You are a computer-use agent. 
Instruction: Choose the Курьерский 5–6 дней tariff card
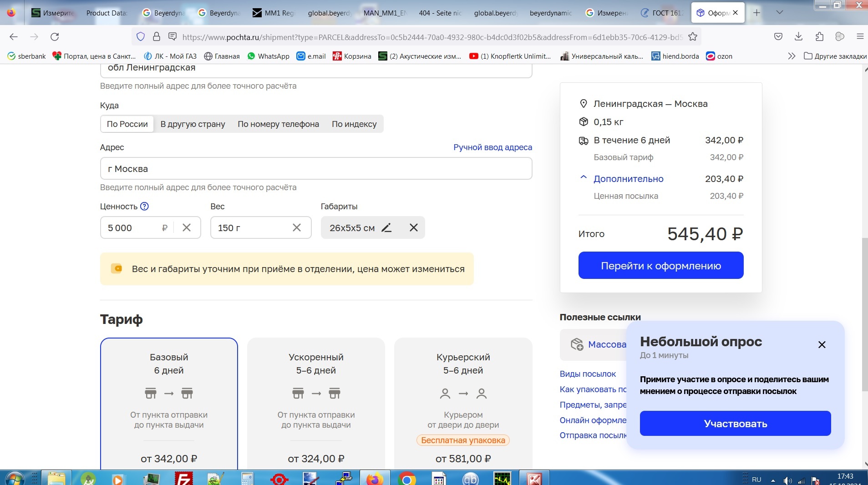point(463,404)
